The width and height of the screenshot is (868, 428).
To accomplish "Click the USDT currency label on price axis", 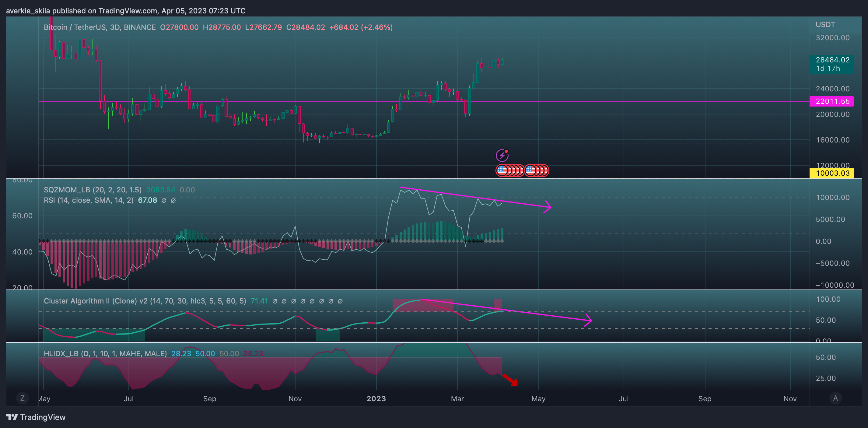I will point(825,25).
